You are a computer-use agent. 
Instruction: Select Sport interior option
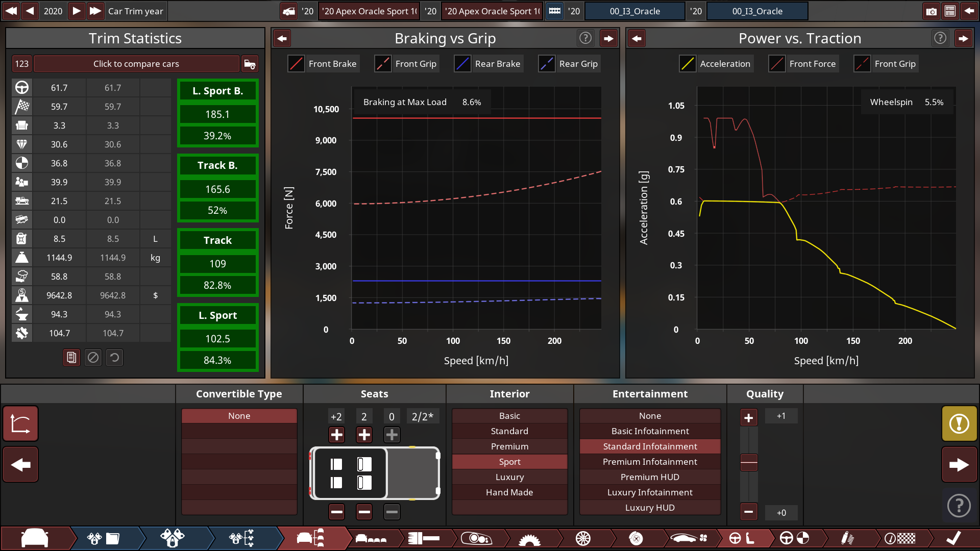[509, 462]
